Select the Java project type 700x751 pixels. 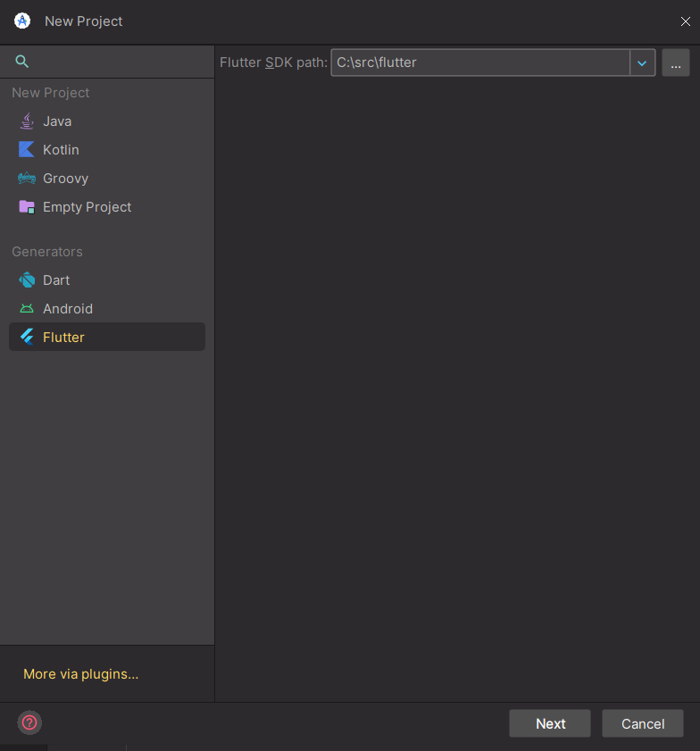[x=107, y=121]
